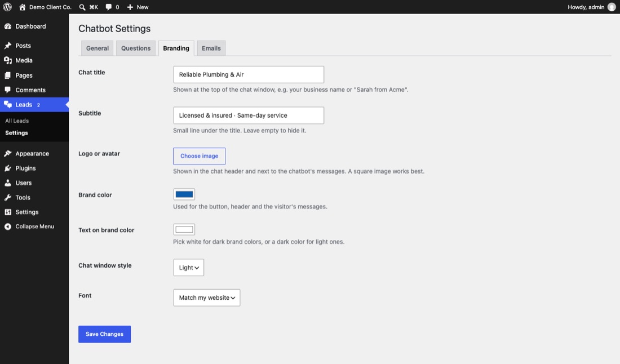Open All Leads submenu item
Image resolution: width=620 pixels, height=364 pixels.
pos(17,121)
